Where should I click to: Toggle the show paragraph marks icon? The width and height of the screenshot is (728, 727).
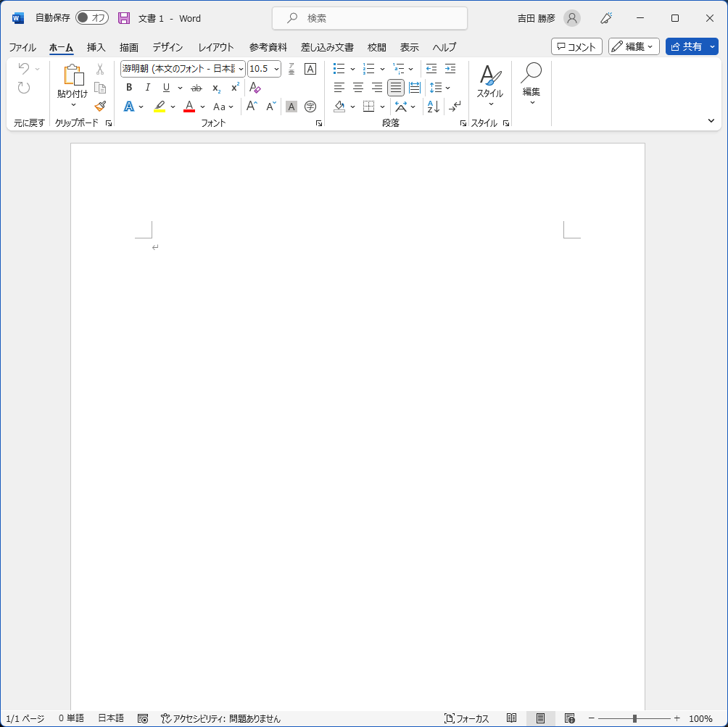[455, 106]
